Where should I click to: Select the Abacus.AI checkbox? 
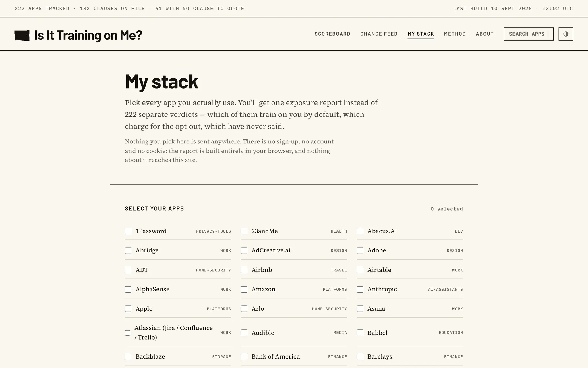click(x=360, y=231)
